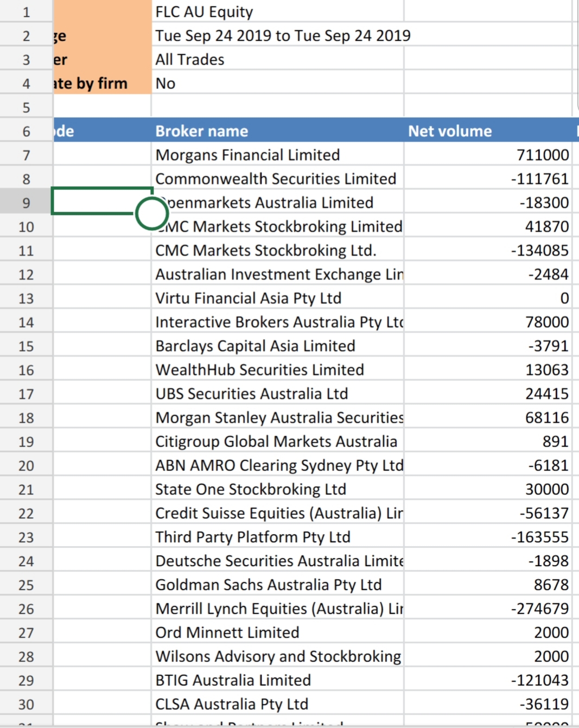Click the -56137 net volume cell
Viewport: 579px width, 728px height.
pyautogui.click(x=488, y=513)
